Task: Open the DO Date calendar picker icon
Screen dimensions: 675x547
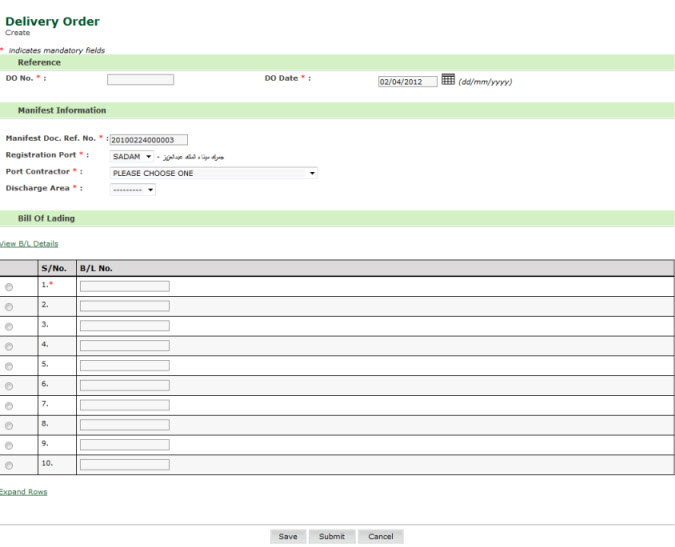Action: pyautogui.click(x=448, y=80)
